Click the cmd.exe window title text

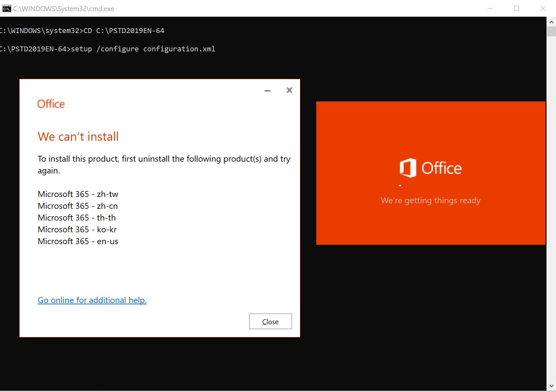pos(64,9)
